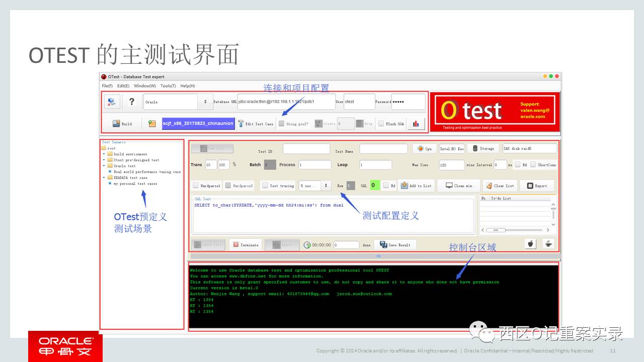The height and width of the screenshot is (362, 644).
Task: Click the Interval ms input field
Action: (x=500, y=165)
